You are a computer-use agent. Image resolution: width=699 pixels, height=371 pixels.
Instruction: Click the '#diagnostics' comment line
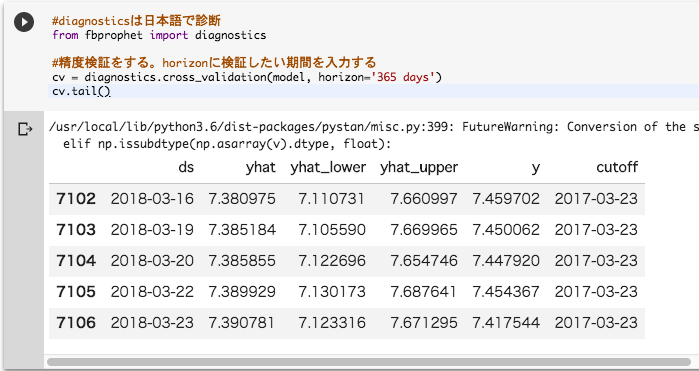click(x=136, y=21)
